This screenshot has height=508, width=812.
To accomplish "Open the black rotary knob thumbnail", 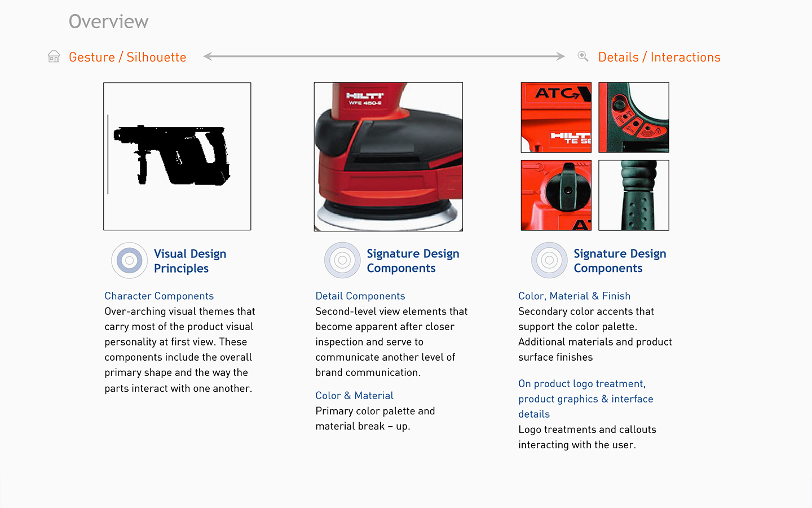I will click(556, 195).
